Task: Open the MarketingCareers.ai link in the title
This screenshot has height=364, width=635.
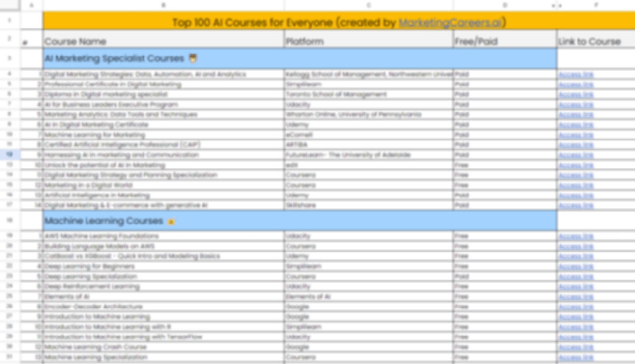Action: pos(450,23)
